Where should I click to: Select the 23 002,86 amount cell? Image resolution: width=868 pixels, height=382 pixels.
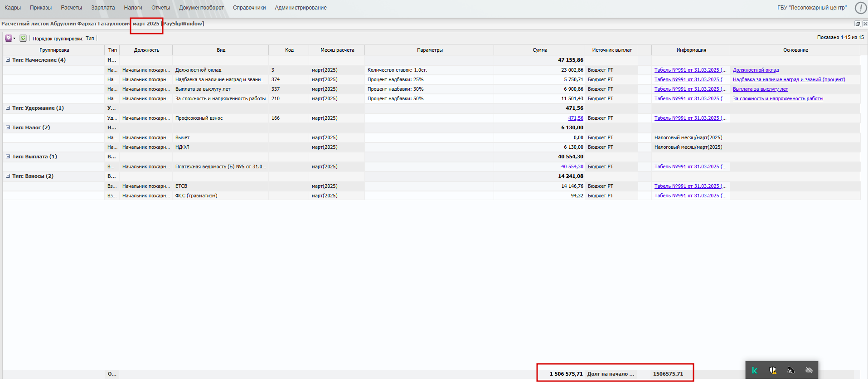(x=539, y=70)
